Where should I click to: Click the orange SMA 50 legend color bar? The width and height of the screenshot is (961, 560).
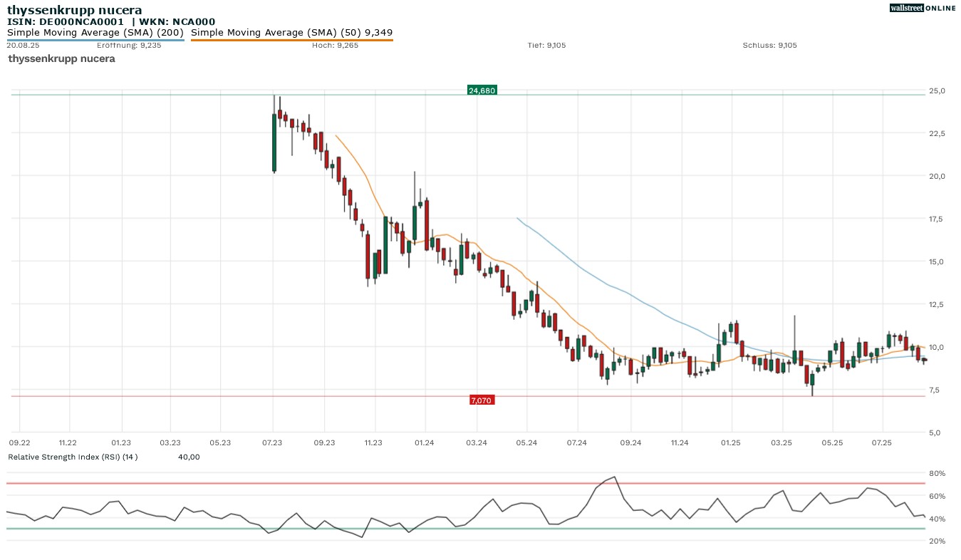pos(292,40)
